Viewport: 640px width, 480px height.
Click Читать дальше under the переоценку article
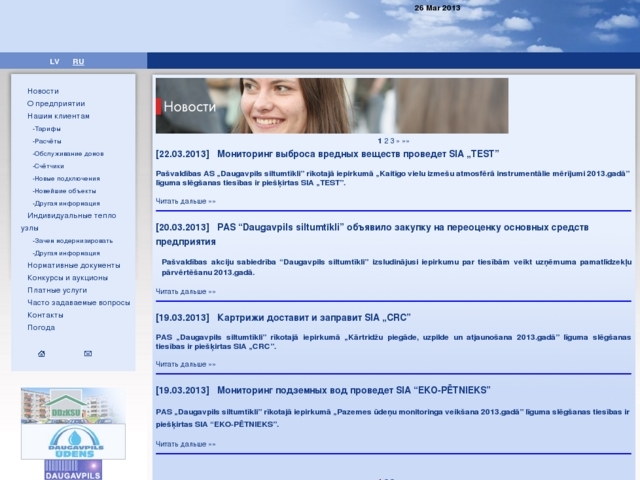pyautogui.click(x=185, y=292)
